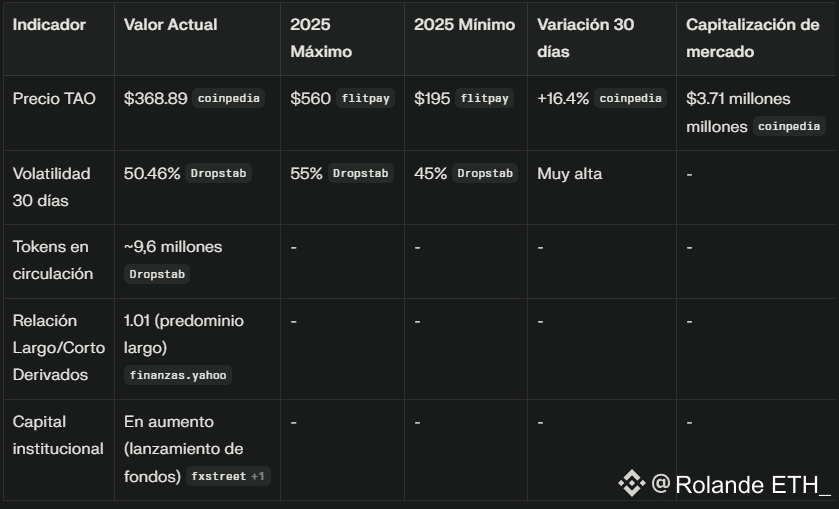This screenshot has width=839, height=509.
Task: Open the finanzas.yahoo source chip
Action: [x=179, y=375]
